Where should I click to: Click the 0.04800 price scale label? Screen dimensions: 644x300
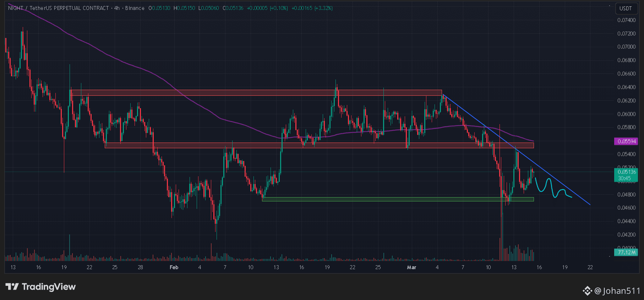[x=626, y=195]
